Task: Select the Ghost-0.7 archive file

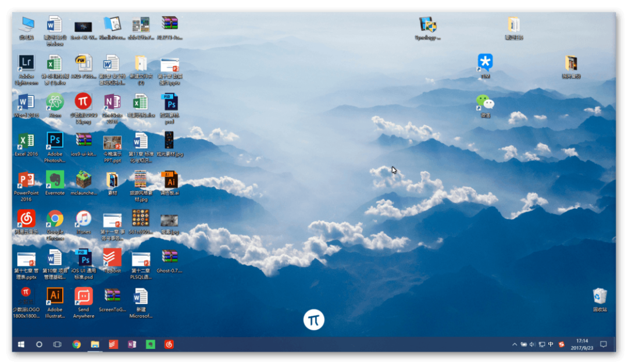Action: [x=169, y=261]
